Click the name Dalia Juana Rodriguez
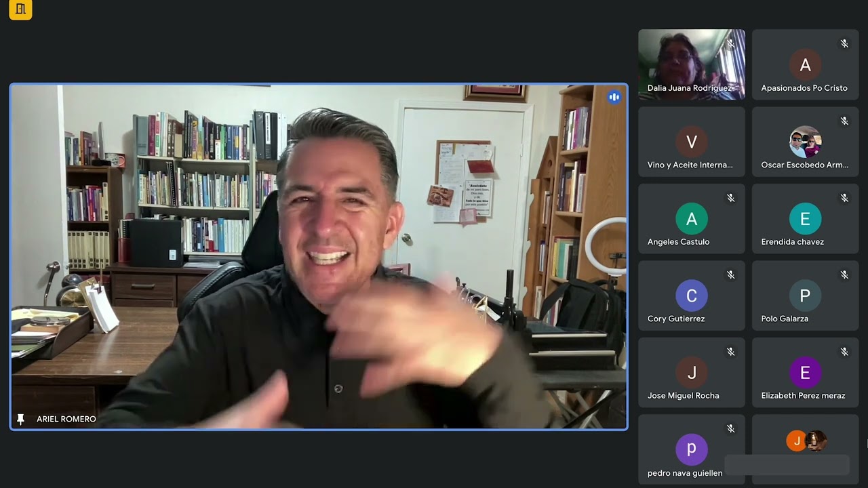The height and width of the screenshot is (488, 868). [690, 88]
